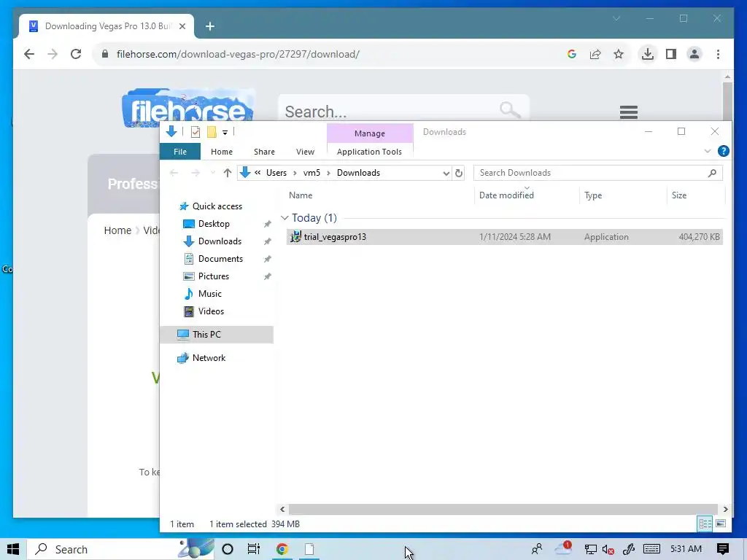Open the Application Tools ribbon tab
This screenshot has height=560, width=747.
369,152
